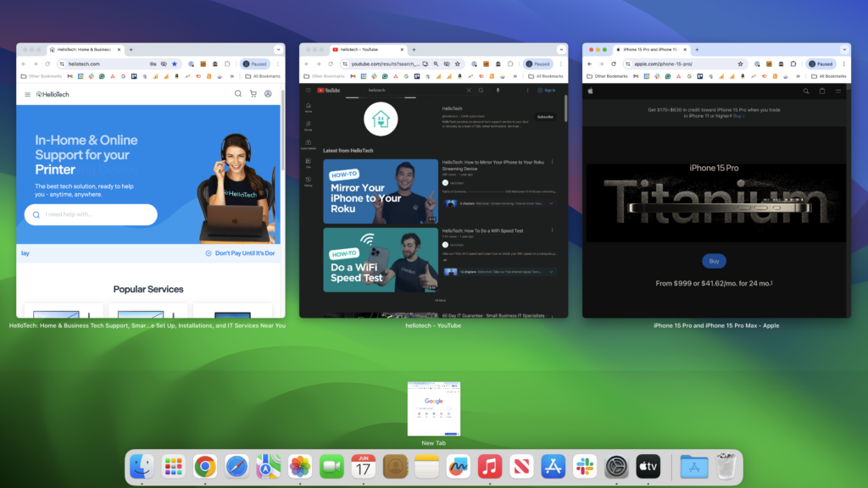This screenshot has width=868, height=488.
Task: Click the blue Buy button for iPhone
Action: click(714, 261)
